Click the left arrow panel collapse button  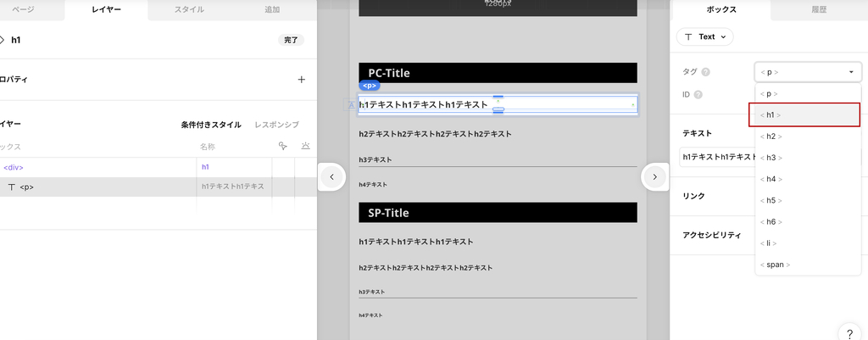(x=331, y=176)
